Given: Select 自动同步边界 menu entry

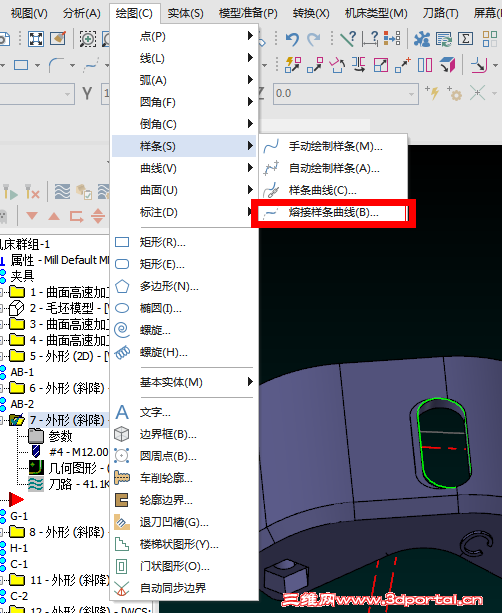Looking at the screenshot, I should [184, 588].
